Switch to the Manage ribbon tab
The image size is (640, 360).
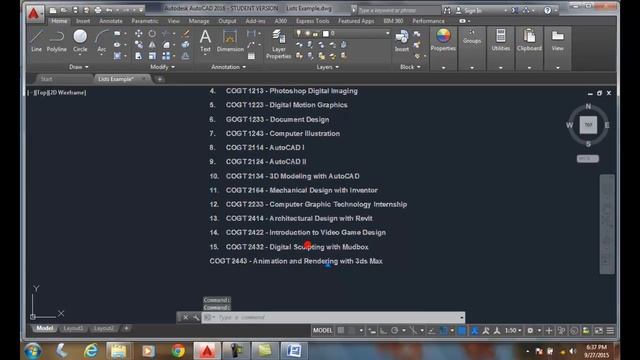(x=199, y=21)
